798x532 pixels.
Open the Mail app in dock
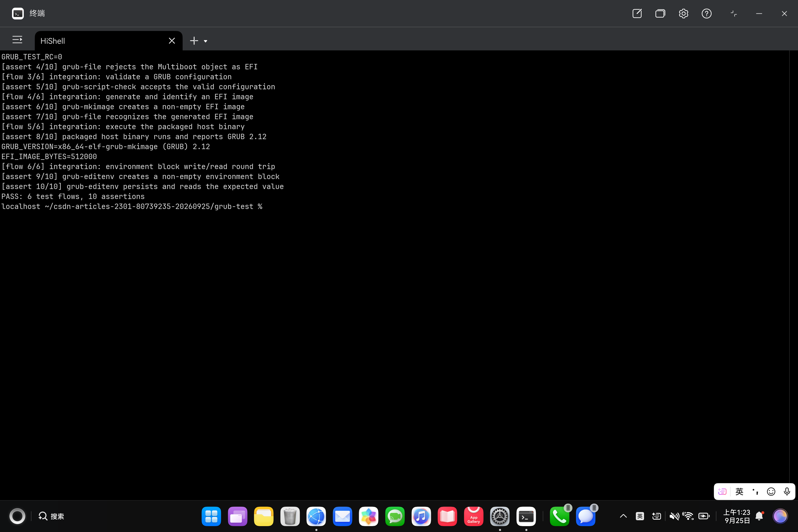point(342,516)
